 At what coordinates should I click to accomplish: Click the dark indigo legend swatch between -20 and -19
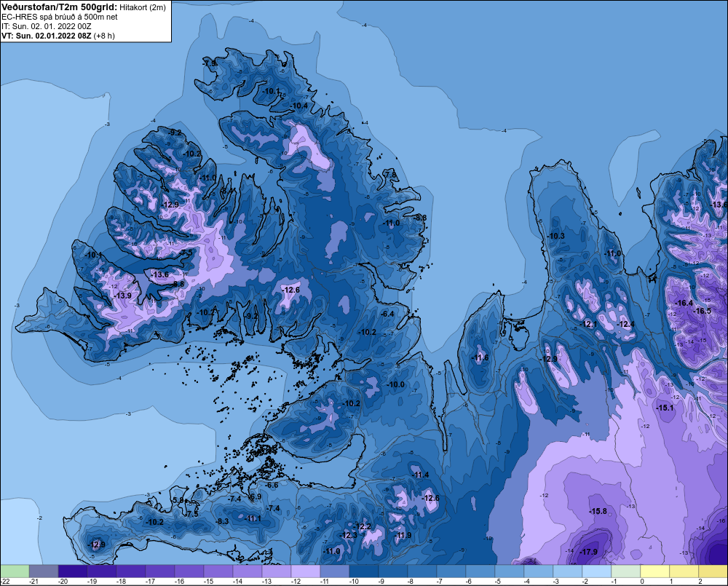point(73,571)
